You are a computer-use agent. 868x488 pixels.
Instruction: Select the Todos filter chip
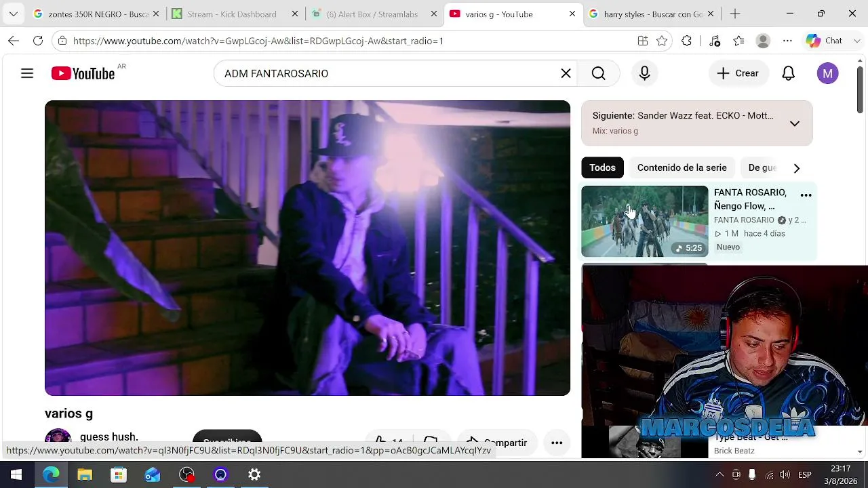pos(602,167)
